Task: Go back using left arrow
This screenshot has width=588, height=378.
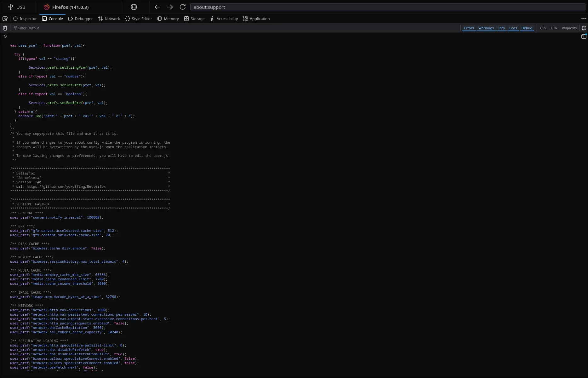Action: (x=157, y=7)
